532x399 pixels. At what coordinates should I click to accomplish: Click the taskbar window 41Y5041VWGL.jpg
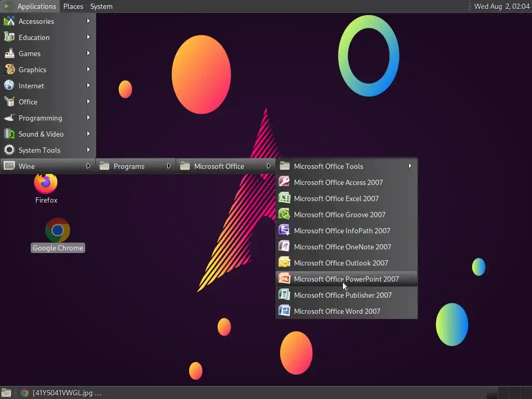(x=61, y=393)
